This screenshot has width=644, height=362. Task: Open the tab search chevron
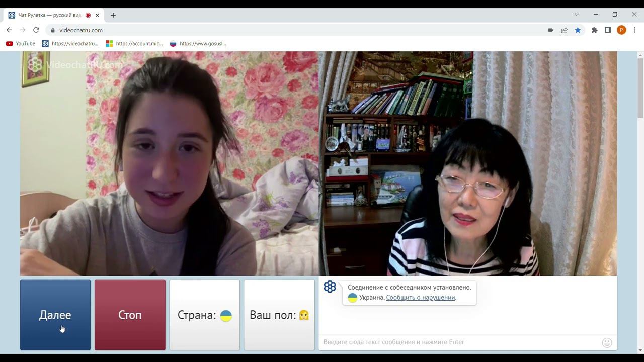[x=577, y=15]
